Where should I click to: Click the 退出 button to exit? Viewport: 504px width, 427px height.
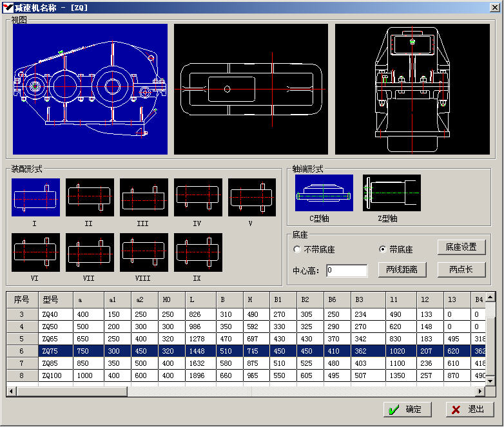[x=470, y=410]
